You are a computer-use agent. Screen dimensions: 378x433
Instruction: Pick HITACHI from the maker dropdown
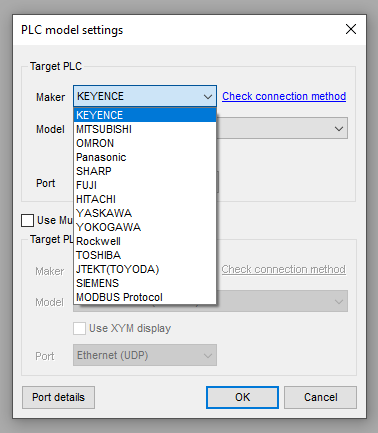click(x=145, y=199)
